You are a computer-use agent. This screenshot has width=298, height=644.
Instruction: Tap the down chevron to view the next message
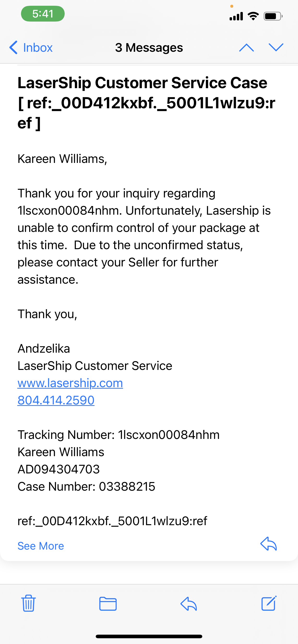pos(276,47)
